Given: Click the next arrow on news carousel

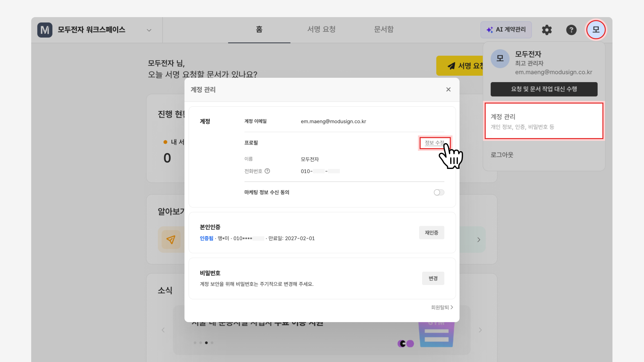Looking at the screenshot, I should (480, 330).
